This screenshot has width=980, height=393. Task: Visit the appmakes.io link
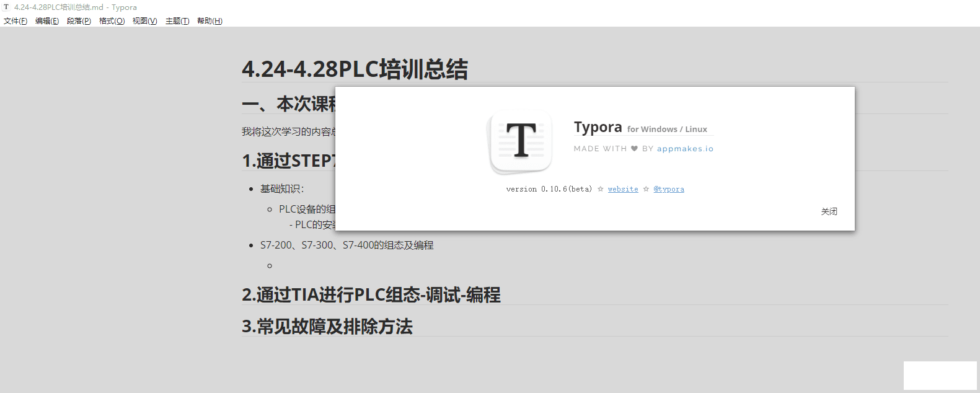click(x=685, y=149)
